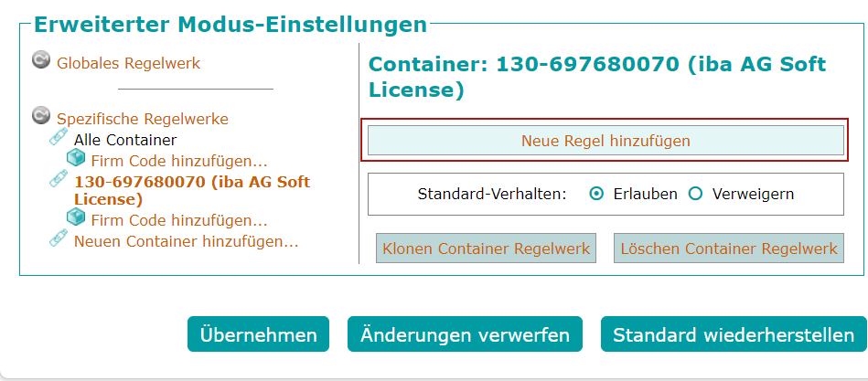Select the Erlauben radio button

point(597,194)
